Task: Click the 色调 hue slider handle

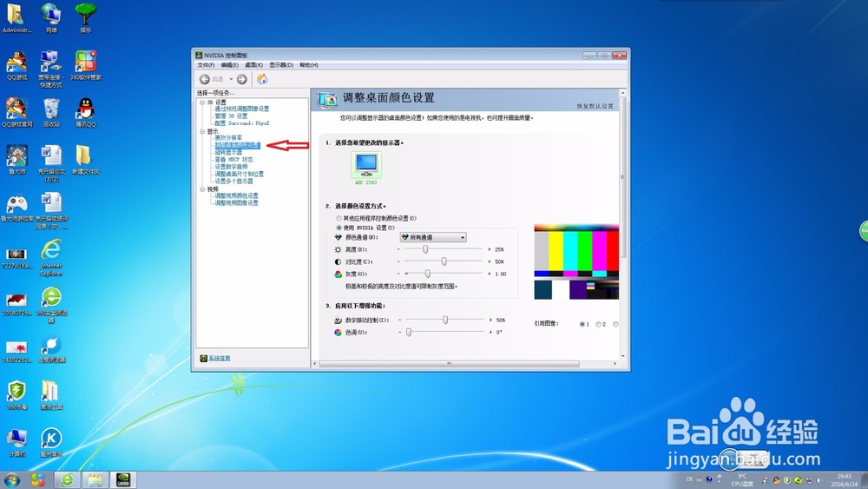Action: (x=409, y=333)
